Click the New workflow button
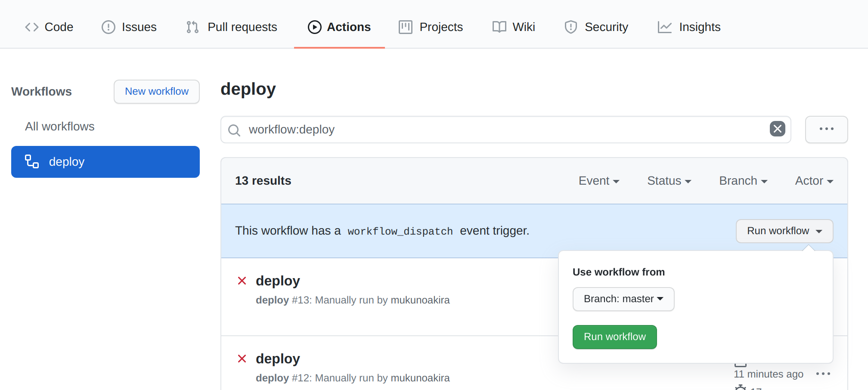Screen dimensions: 868x390 tap(157, 92)
